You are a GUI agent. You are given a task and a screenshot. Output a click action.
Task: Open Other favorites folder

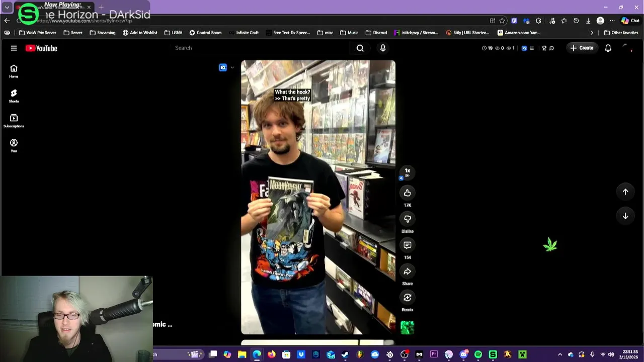point(621,33)
